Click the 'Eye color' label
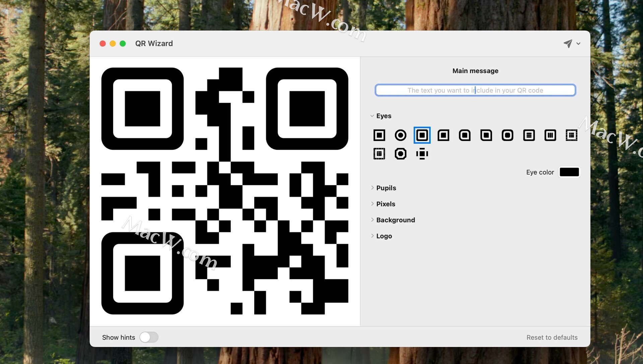This screenshot has height=364, width=643. click(540, 172)
